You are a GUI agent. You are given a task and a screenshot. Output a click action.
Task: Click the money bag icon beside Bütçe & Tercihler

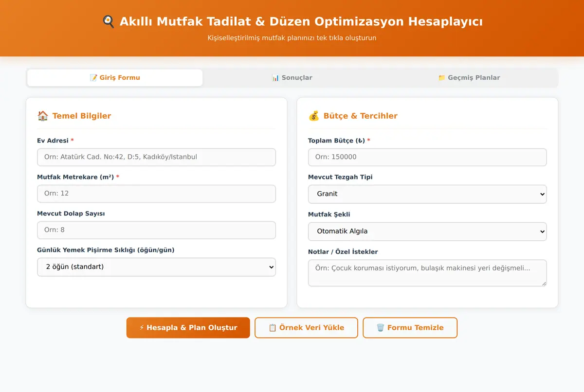pos(314,116)
